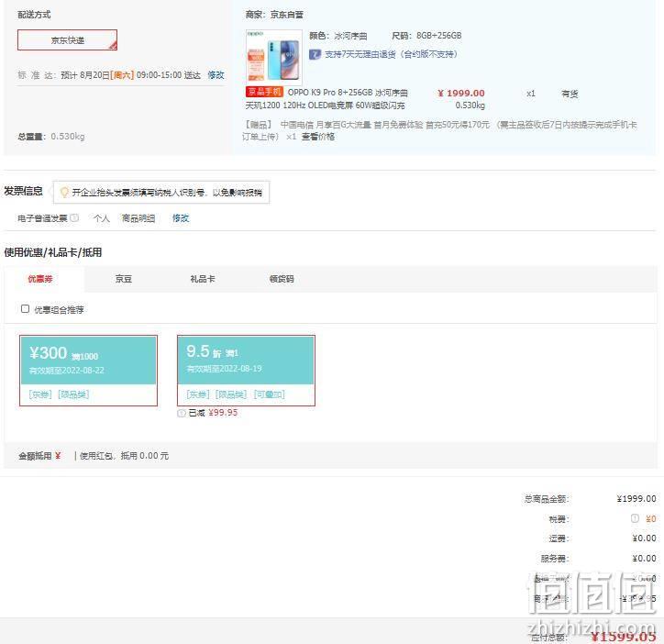
Task: Click the 总商品金额 ¥1999.00 value
Action: click(x=636, y=499)
